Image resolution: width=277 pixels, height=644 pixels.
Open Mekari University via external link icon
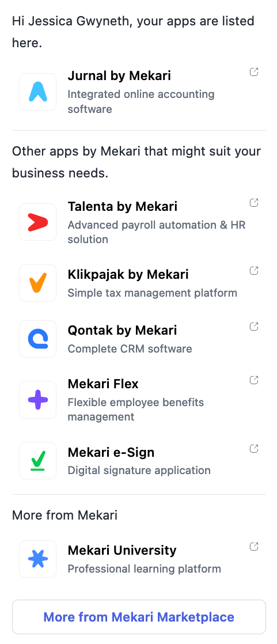pyautogui.click(x=254, y=547)
